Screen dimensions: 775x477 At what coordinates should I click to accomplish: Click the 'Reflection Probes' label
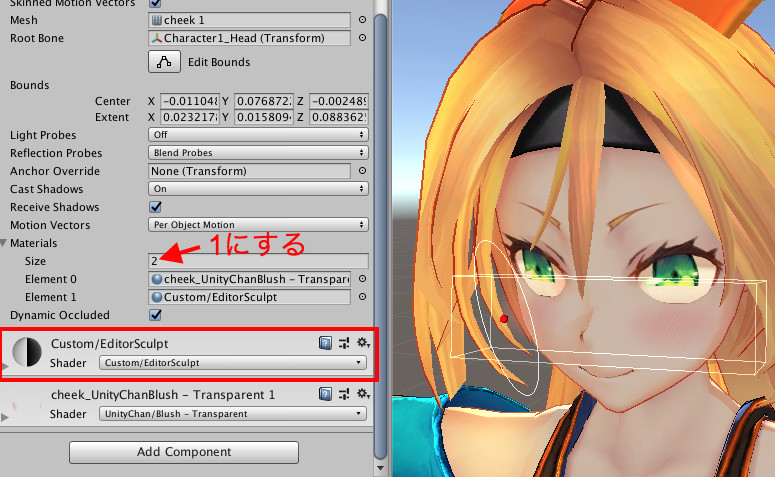coord(56,153)
